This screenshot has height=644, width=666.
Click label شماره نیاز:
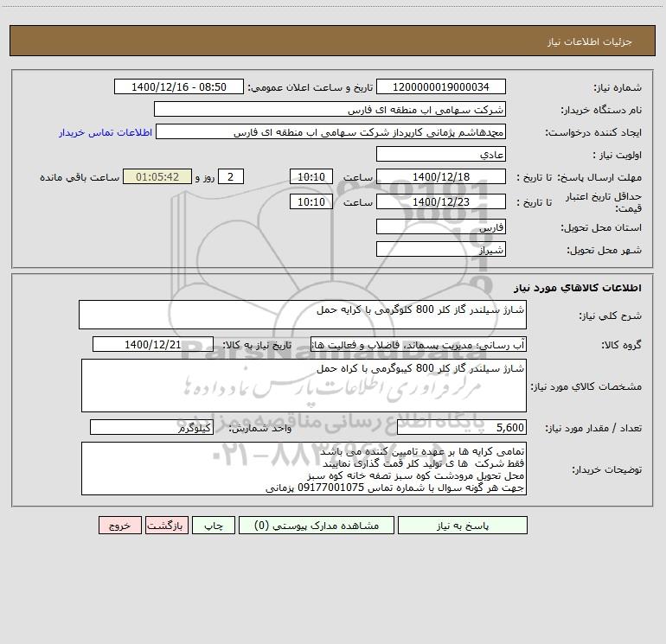[x=618, y=87]
